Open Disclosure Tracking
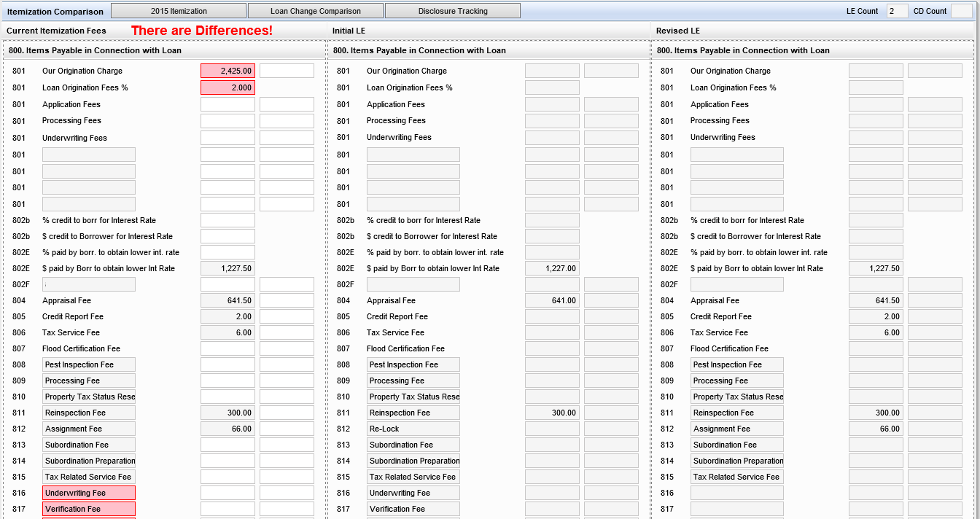The height and width of the screenshot is (519, 980). 453,11
